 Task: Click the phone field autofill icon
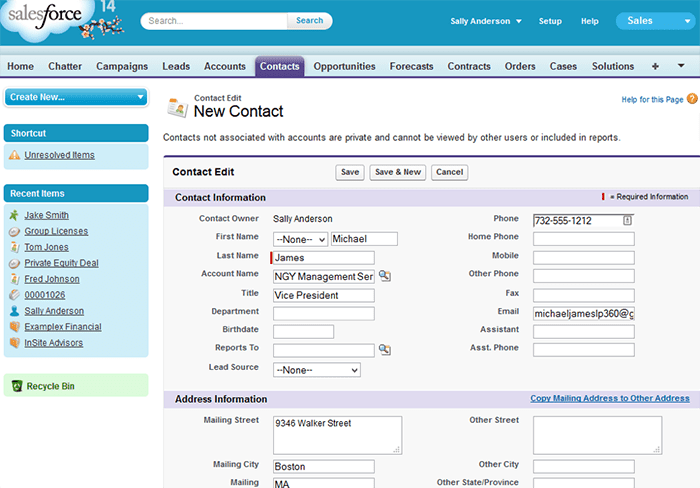627,220
